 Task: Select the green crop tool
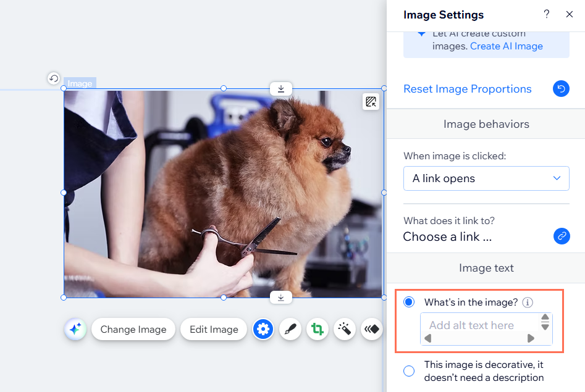coord(318,330)
